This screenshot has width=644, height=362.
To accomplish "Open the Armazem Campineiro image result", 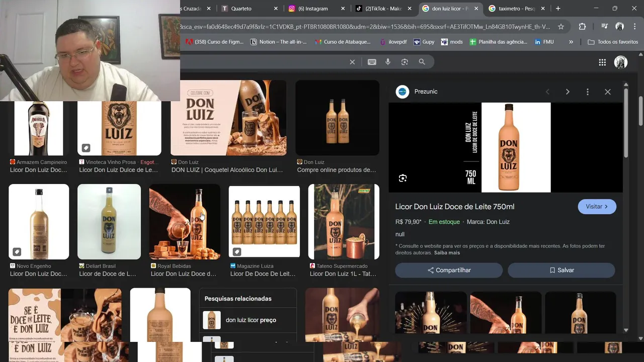I will coord(39,128).
